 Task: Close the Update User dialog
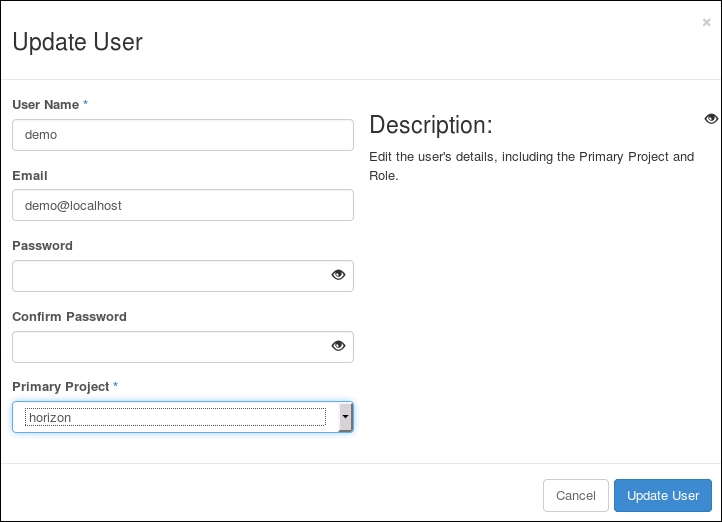tap(706, 22)
